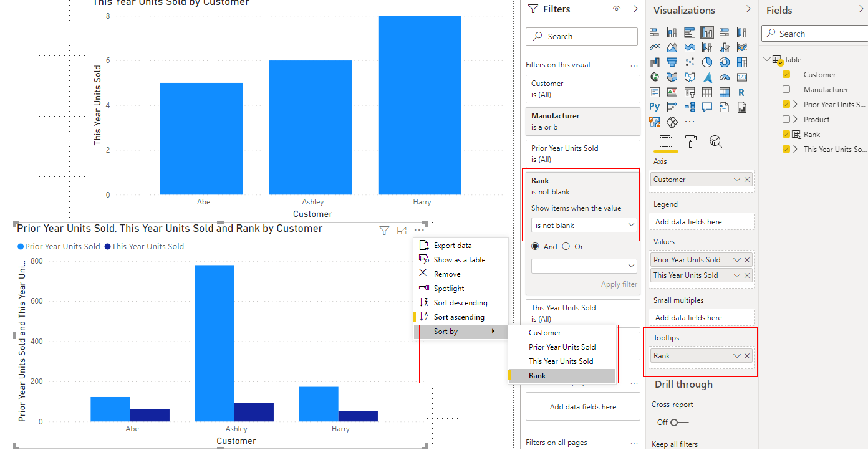Insert an R script visual
Viewport: 868px width, 450px height.
coord(741,92)
